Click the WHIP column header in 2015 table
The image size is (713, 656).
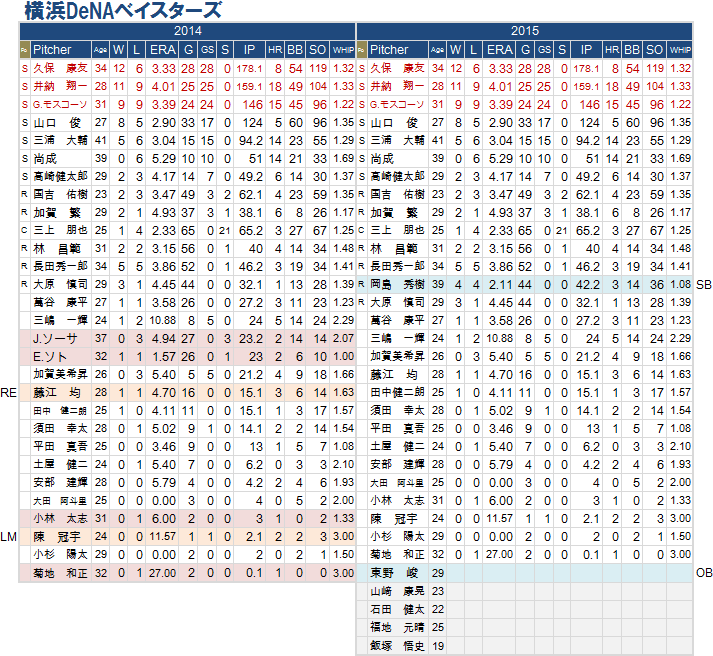(x=680, y=50)
